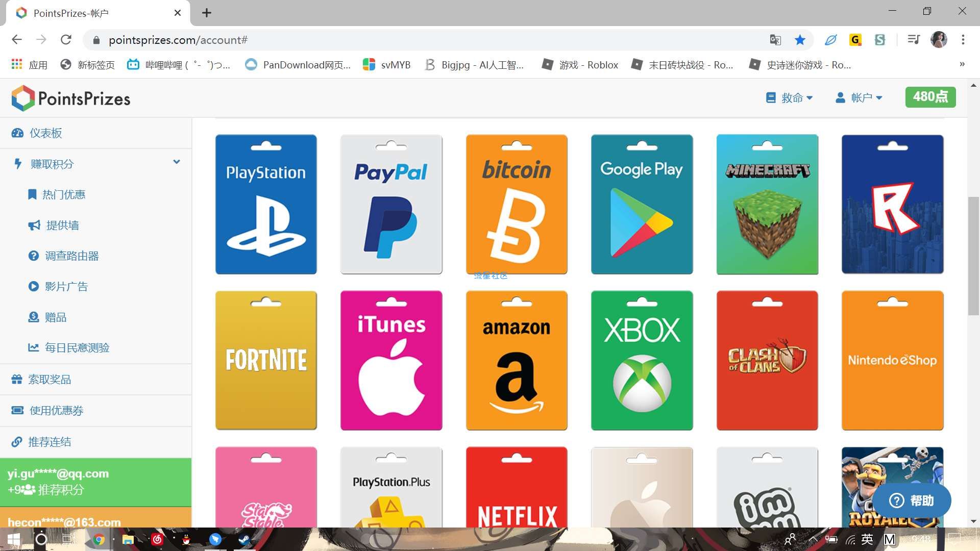Select the amazon gift card
This screenshot has height=551, width=980.
(x=517, y=360)
